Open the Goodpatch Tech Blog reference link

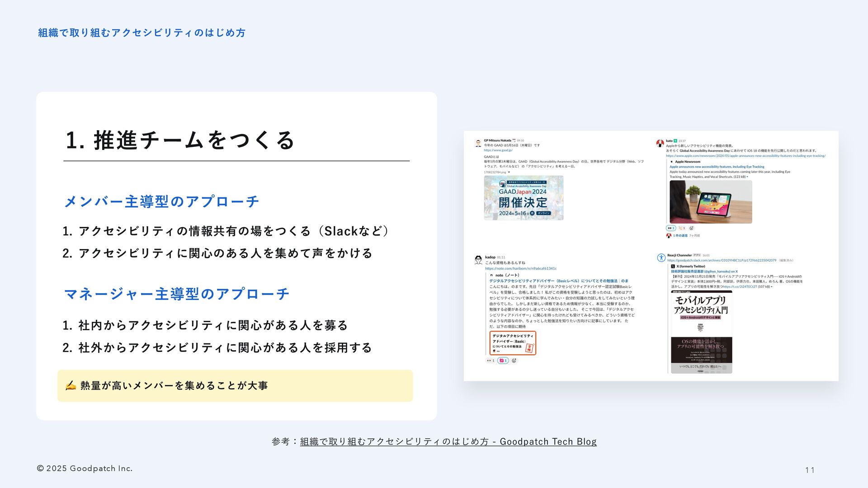click(x=448, y=441)
